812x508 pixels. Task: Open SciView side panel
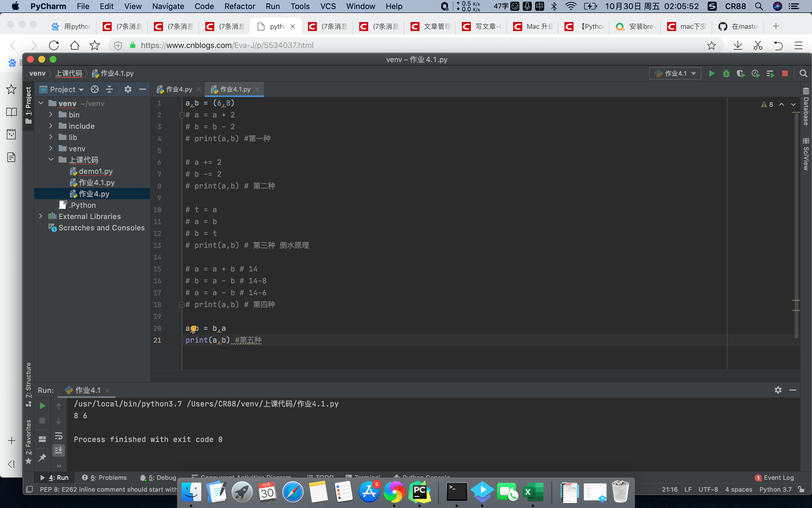click(806, 154)
